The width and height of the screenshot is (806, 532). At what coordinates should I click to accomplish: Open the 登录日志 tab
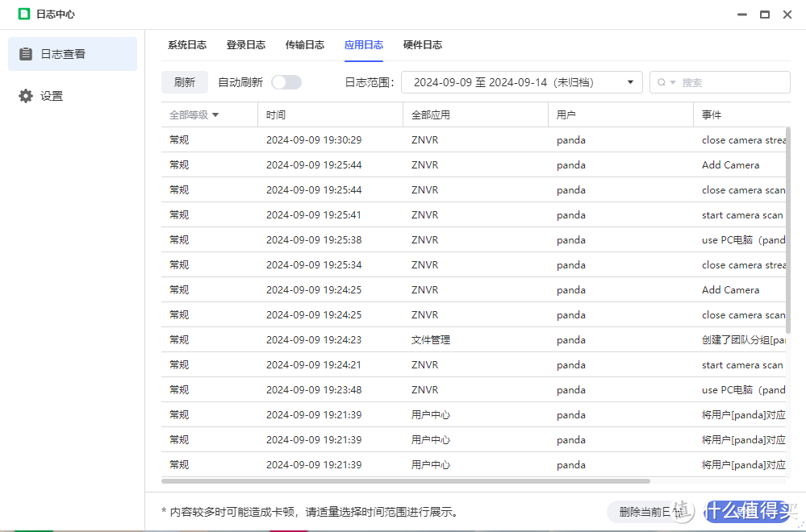pyautogui.click(x=246, y=45)
